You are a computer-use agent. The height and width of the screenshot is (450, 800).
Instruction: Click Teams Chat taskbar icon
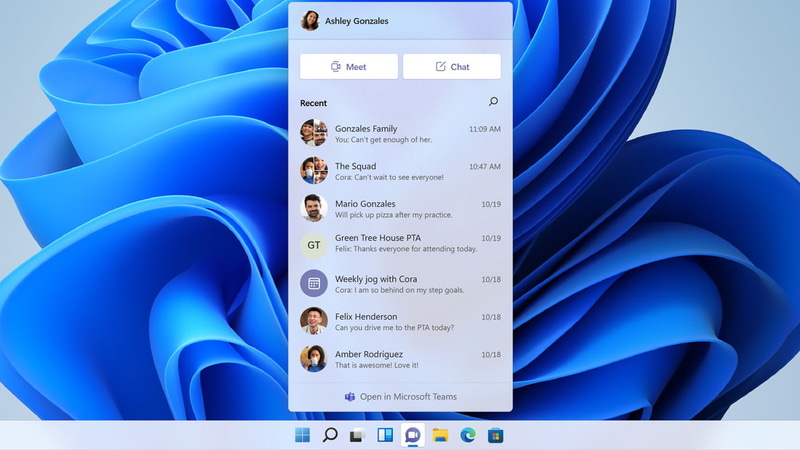[412, 435]
